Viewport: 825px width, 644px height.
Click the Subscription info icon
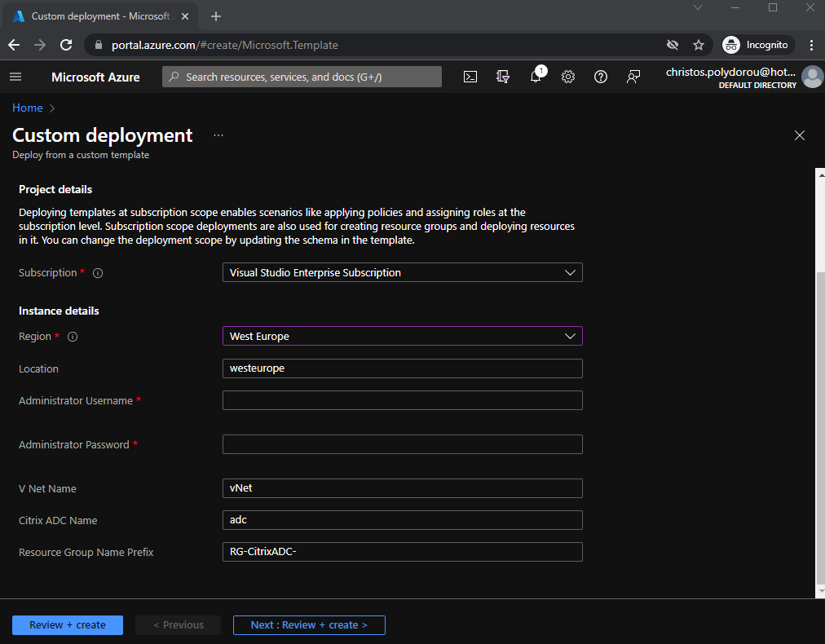pyautogui.click(x=98, y=273)
